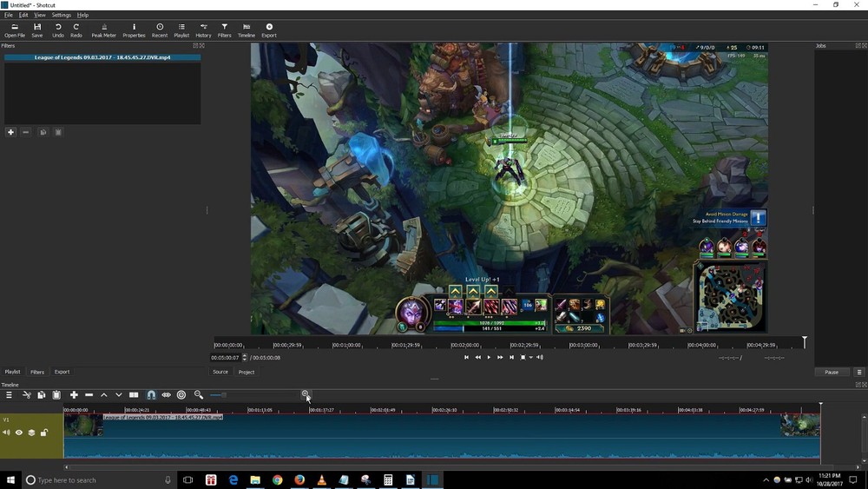Mute the V1 track audio

tap(6, 433)
